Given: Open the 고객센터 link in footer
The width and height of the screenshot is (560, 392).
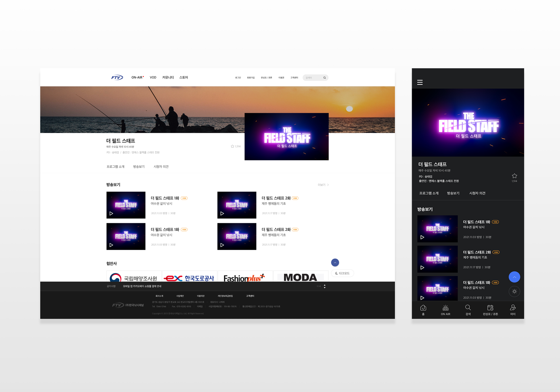Looking at the screenshot, I should click(x=250, y=296).
